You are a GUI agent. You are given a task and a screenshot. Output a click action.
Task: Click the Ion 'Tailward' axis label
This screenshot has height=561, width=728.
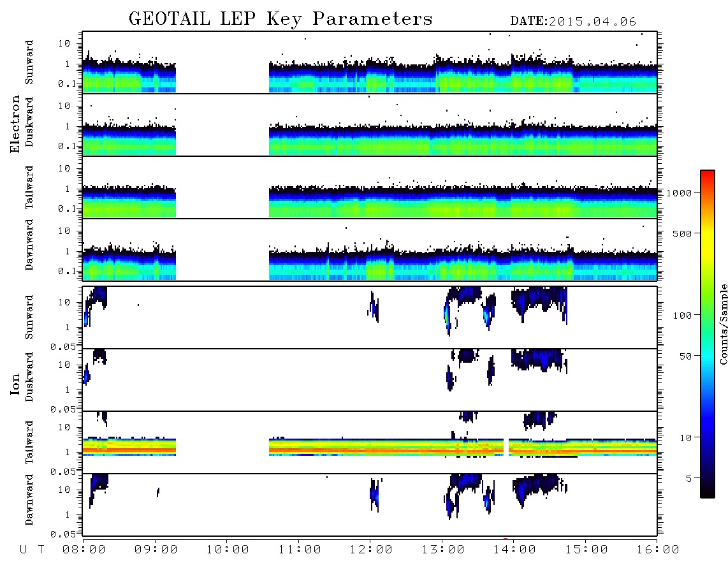tap(29, 442)
